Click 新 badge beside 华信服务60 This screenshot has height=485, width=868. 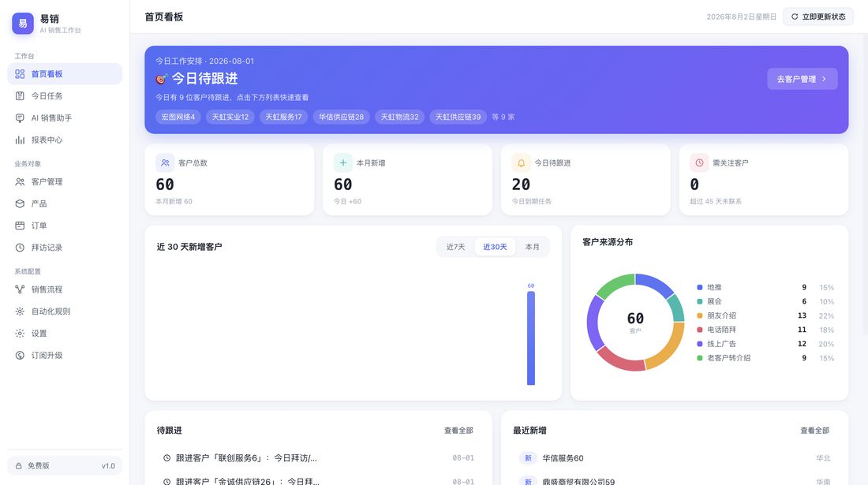[528, 458]
